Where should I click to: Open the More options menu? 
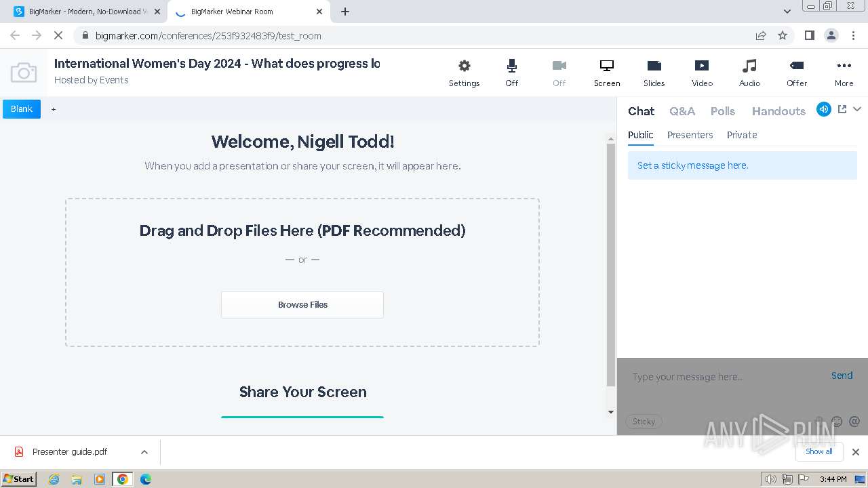tap(844, 73)
